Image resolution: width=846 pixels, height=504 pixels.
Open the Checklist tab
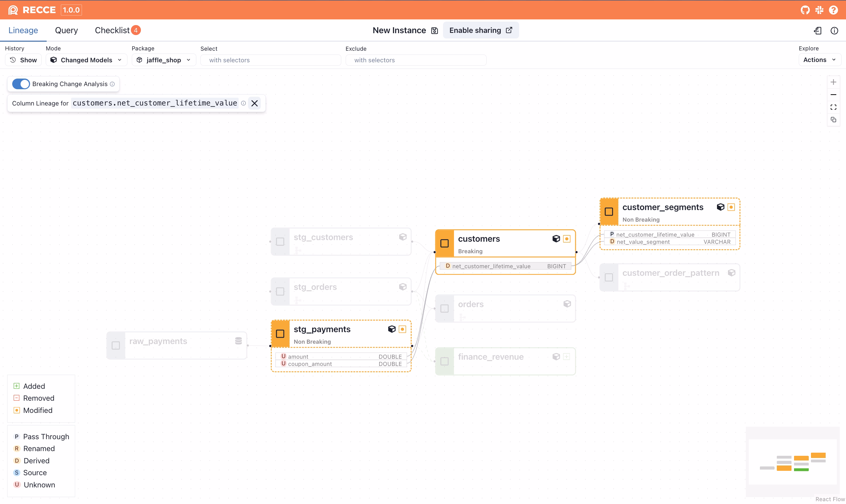pyautogui.click(x=117, y=30)
